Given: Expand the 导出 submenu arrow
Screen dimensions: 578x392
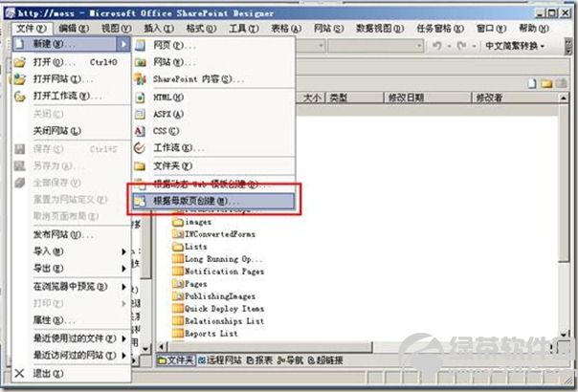Looking at the screenshot, I should click(x=123, y=269).
